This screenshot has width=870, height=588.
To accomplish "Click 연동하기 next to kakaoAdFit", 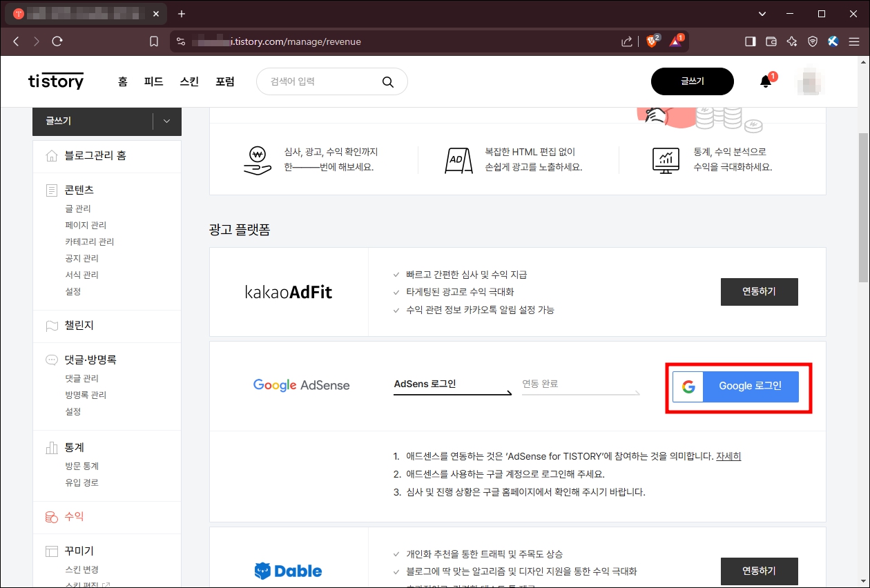I will click(x=760, y=291).
